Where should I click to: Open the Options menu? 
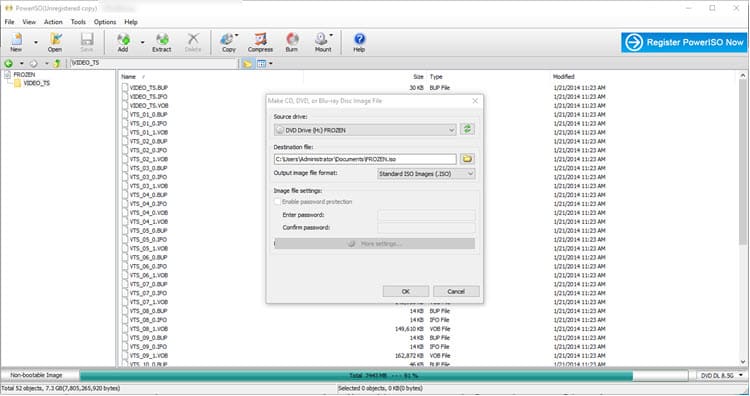[105, 22]
